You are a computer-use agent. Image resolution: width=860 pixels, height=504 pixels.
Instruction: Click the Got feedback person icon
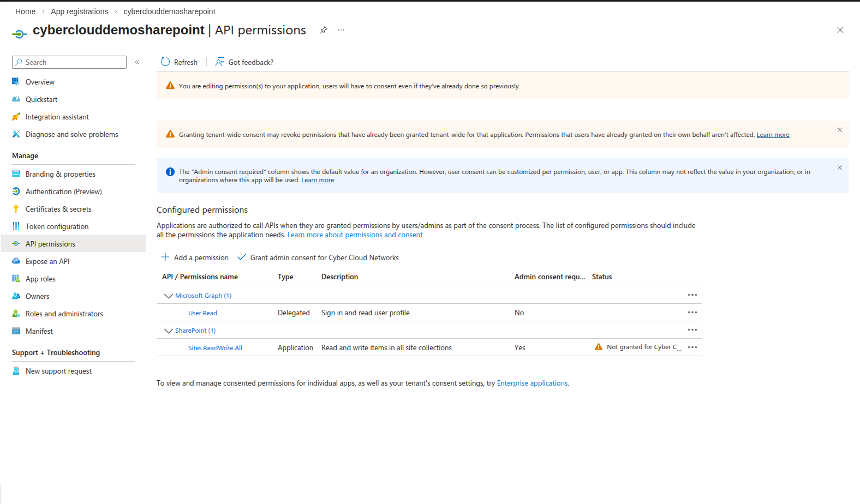[220, 62]
